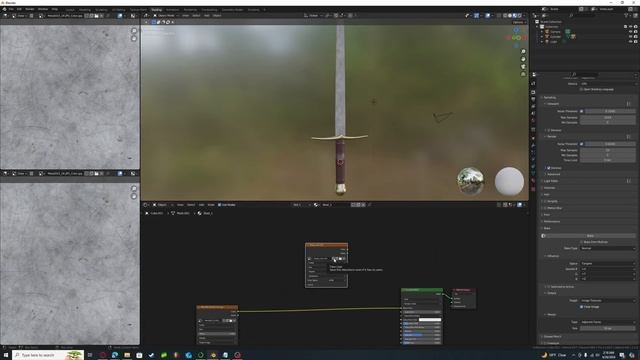Enable Bake from Multires checkbox
This screenshot has height=360, width=640.
click(x=582, y=242)
